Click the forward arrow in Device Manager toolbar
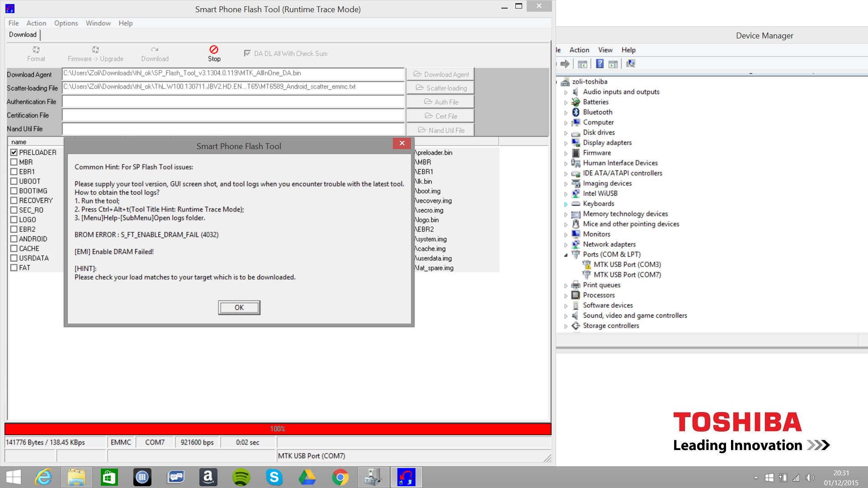The width and height of the screenshot is (868, 488). [x=565, y=64]
